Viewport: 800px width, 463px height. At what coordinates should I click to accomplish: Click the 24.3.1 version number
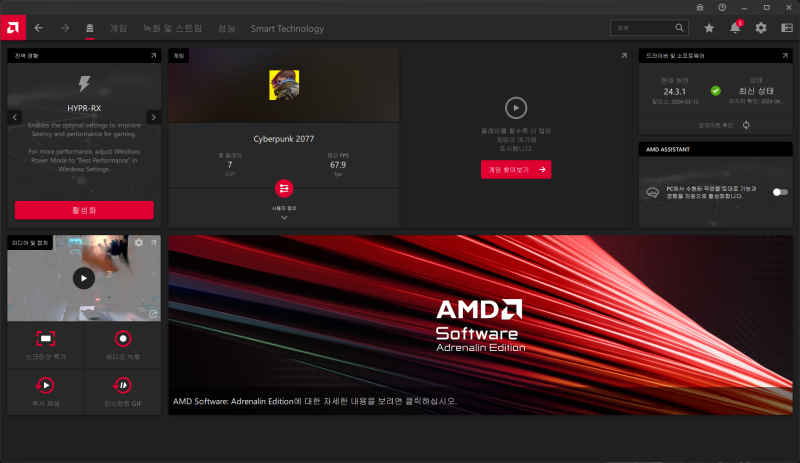click(674, 92)
